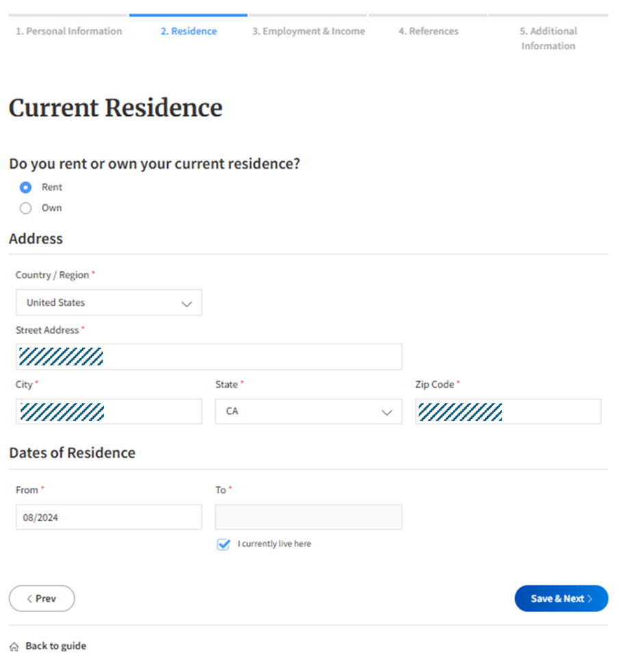Image resolution: width=644 pixels, height=667 pixels.
Task: Follow the Back to guide link
Action: (55, 646)
